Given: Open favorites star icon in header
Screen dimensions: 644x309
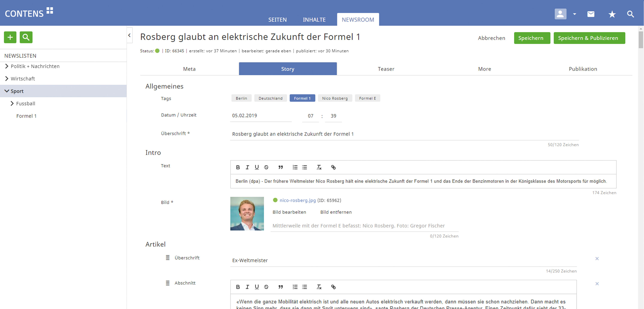Looking at the screenshot, I should (612, 14).
